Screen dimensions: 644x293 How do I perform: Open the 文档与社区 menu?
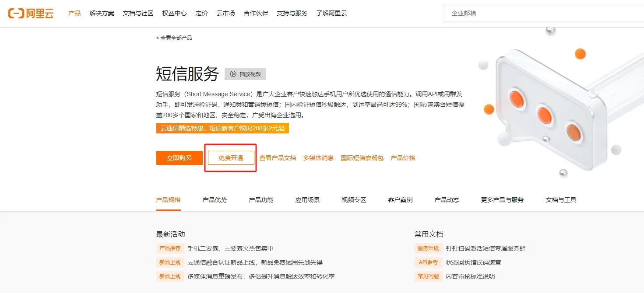point(138,13)
